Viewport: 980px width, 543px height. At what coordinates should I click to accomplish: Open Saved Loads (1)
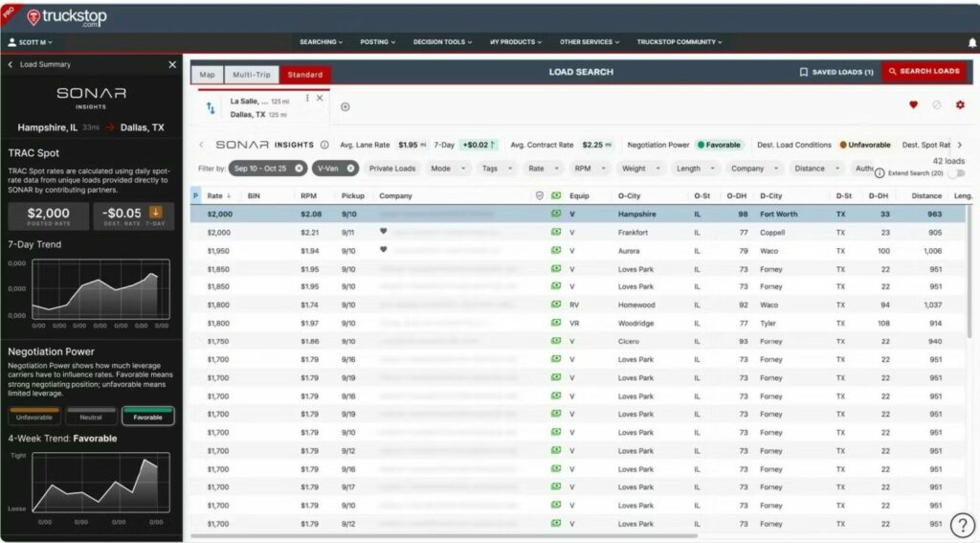(x=836, y=72)
